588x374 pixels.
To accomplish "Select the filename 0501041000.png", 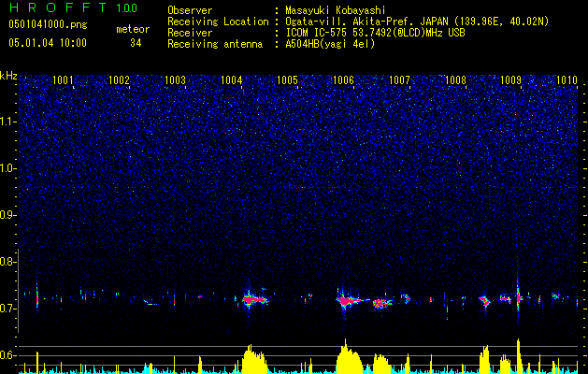I will click(48, 24).
